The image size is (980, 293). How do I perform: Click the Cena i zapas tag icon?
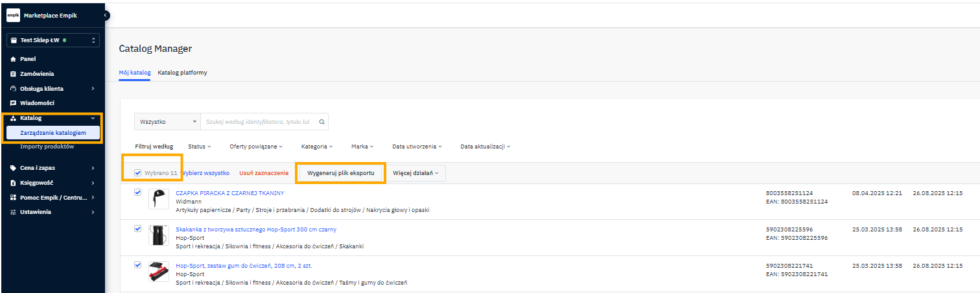(13, 168)
